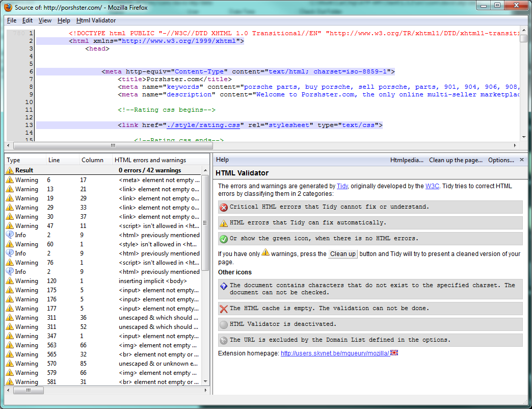Click the info icon on line 2 row
Image resolution: width=532 pixels, height=409 pixels.
click(x=10, y=235)
